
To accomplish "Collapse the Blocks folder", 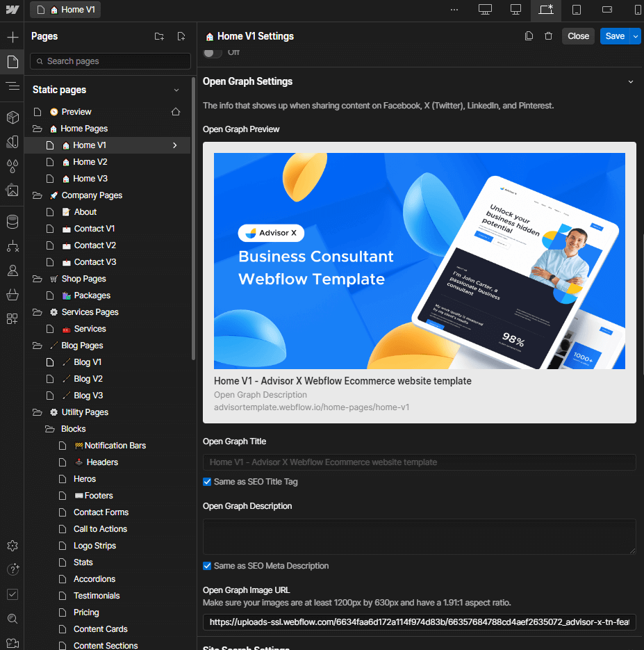I will 50,429.
